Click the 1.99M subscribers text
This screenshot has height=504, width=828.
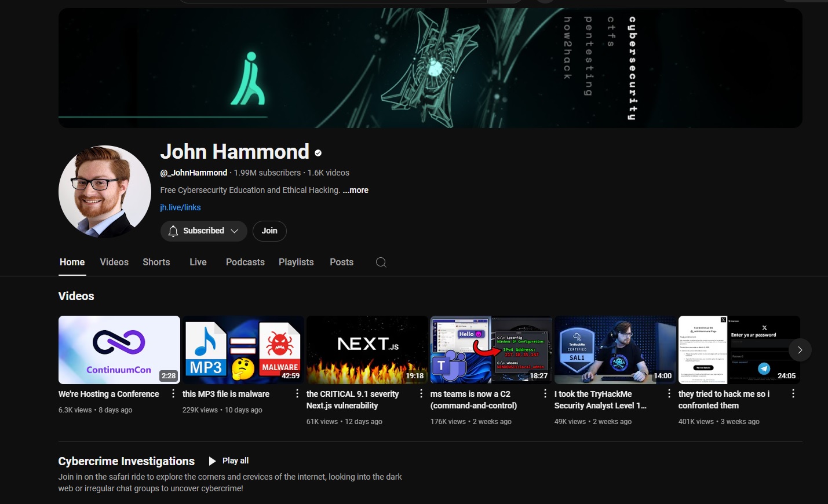point(267,173)
